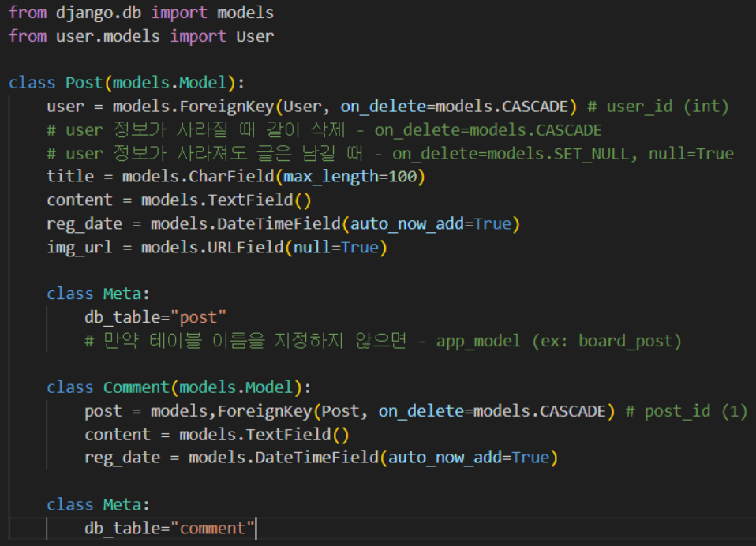Screen dimensions: 756x546
Task: Click the "class" keyword before Post(models.Model)
Action: (32, 82)
